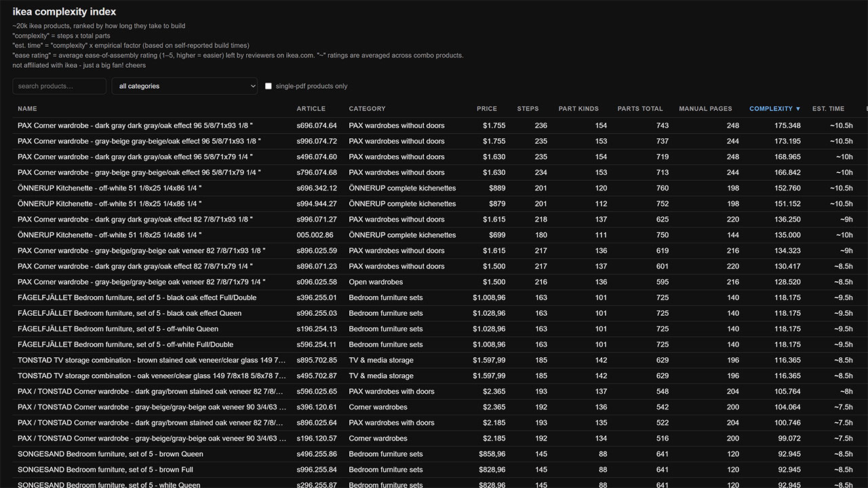
Task: Sort by the EST. TIME column header
Action: (x=829, y=108)
